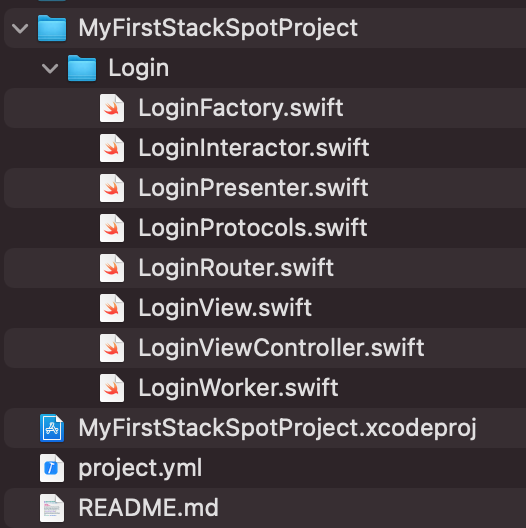This screenshot has height=528, width=526.
Task: Click the LoginWorker.swift Swift file icon
Action: (112, 388)
